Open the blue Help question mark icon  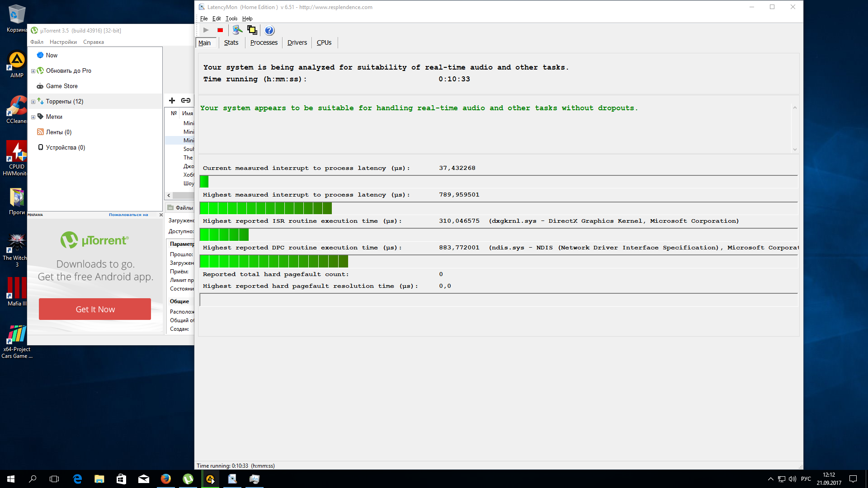point(269,30)
